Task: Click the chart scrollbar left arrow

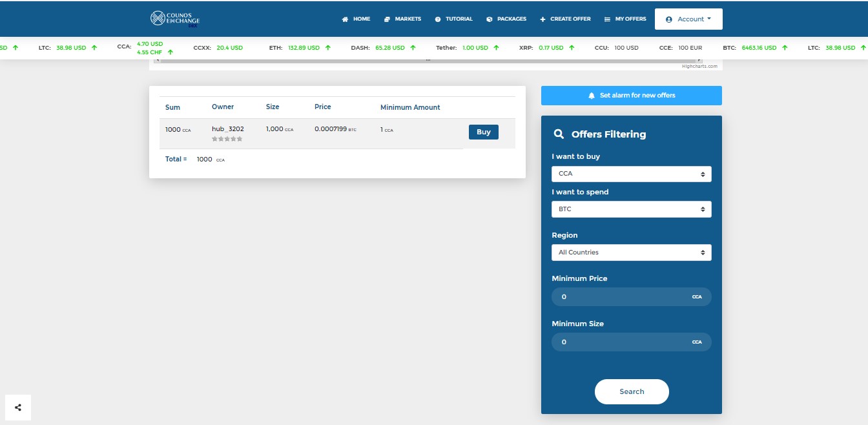Action: tap(157, 60)
